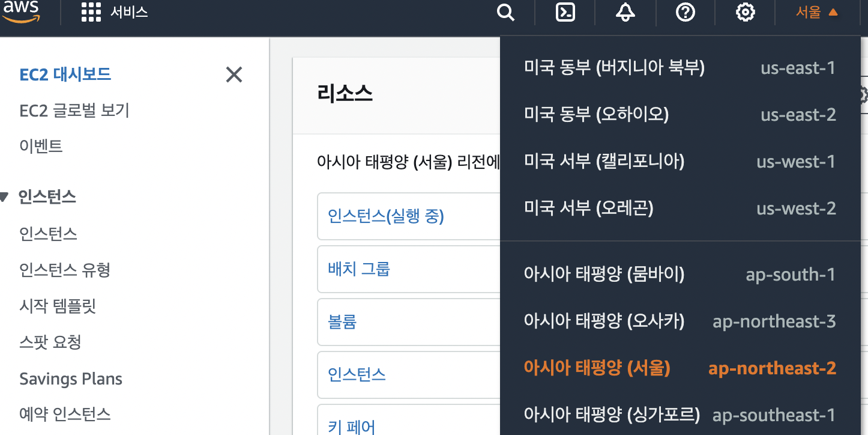Open the settings gear in top bar
The height and width of the screenshot is (435, 868).
tap(745, 12)
